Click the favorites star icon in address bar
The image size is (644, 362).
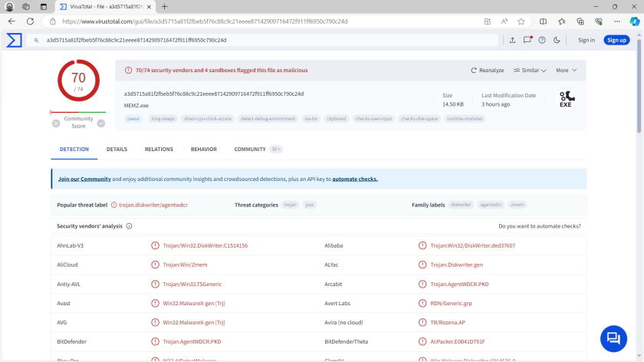click(521, 21)
